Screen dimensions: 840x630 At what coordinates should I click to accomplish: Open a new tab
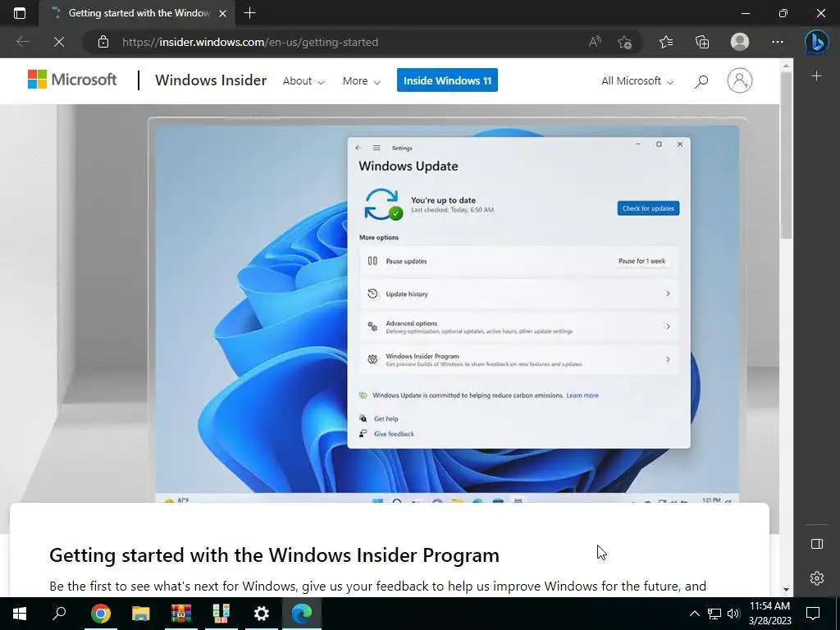(249, 13)
